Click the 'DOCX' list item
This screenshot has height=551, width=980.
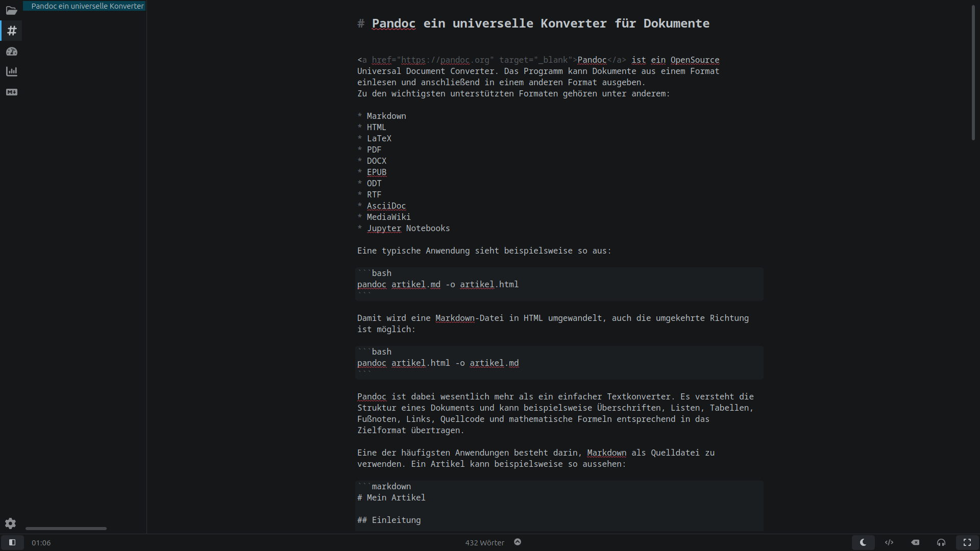point(376,161)
